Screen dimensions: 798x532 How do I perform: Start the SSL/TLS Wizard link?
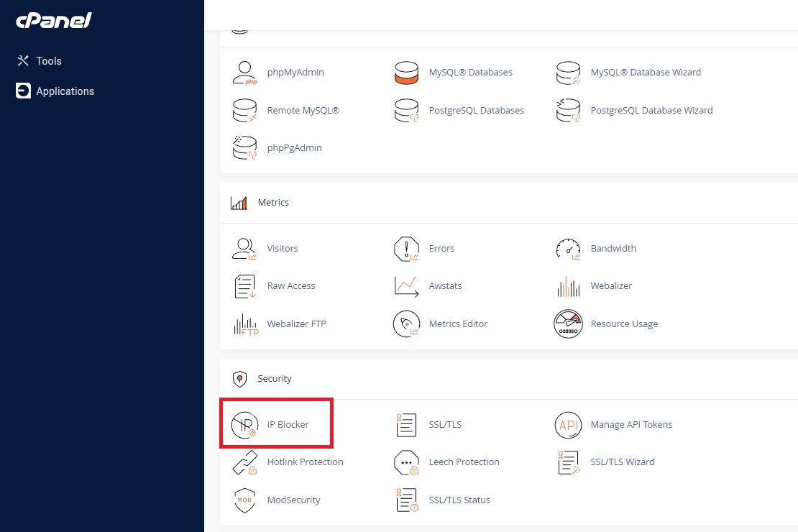[x=623, y=462]
